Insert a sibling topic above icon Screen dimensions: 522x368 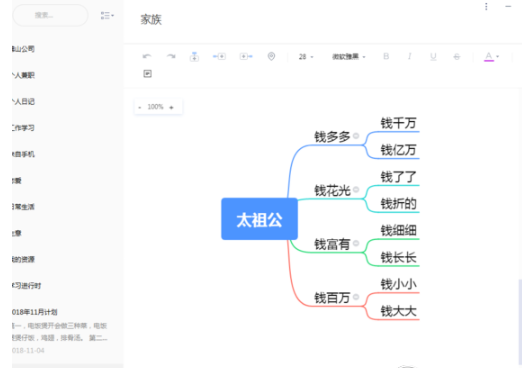[194, 57]
